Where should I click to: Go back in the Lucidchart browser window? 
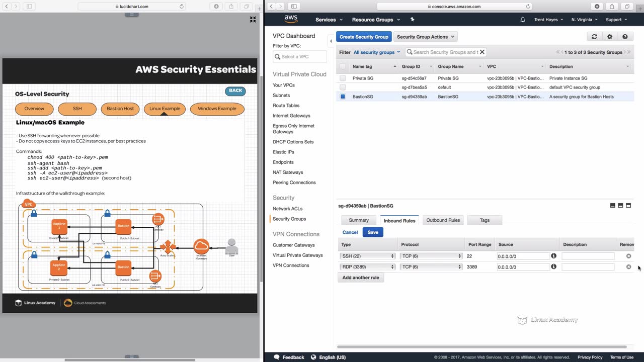coord(7,7)
